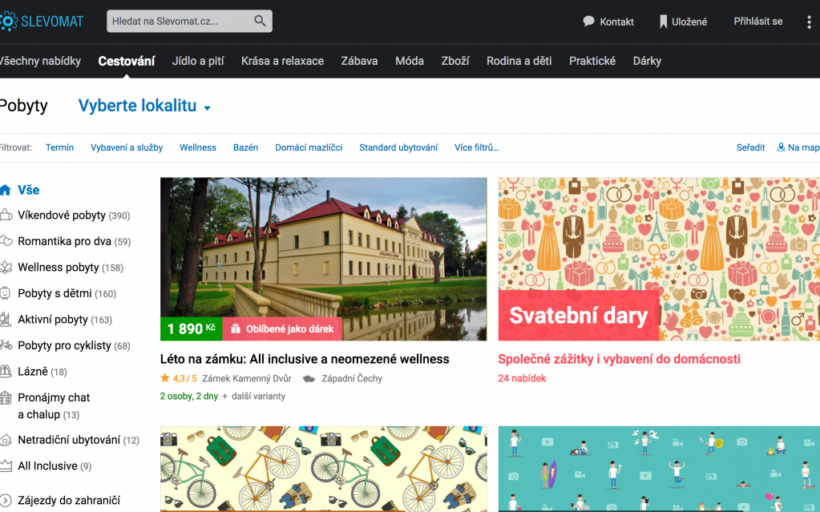820x512 pixels.
Task: Open Uložené bookmark icon
Action: (x=663, y=21)
